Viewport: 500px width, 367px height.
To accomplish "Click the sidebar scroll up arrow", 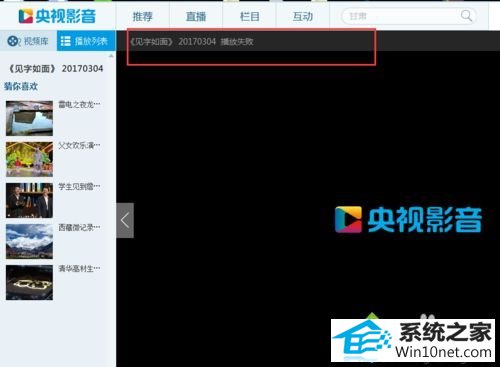I will (x=111, y=56).
